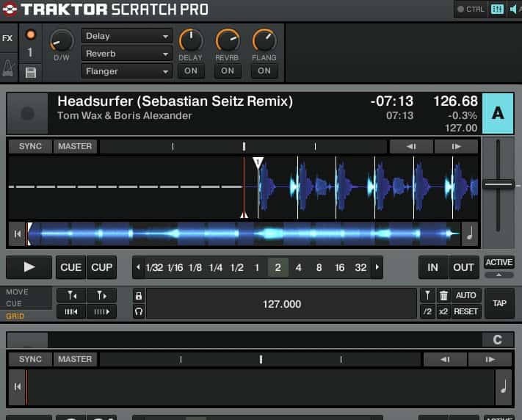Toggle Deck A key lock note icon

(x=470, y=233)
